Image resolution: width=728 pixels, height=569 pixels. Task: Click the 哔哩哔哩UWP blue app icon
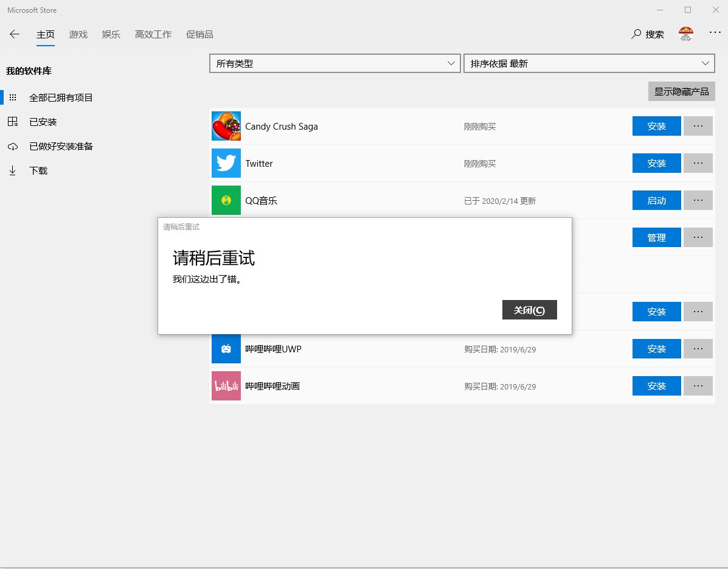pos(226,349)
